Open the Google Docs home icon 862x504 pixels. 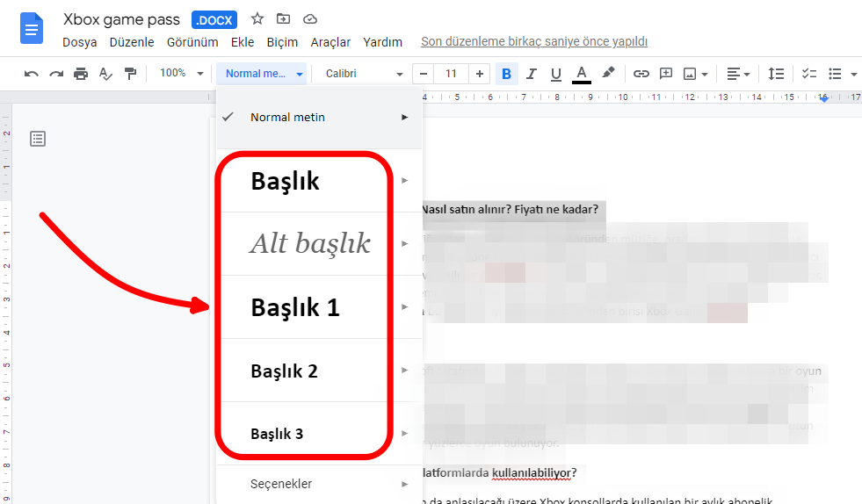(32, 28)
